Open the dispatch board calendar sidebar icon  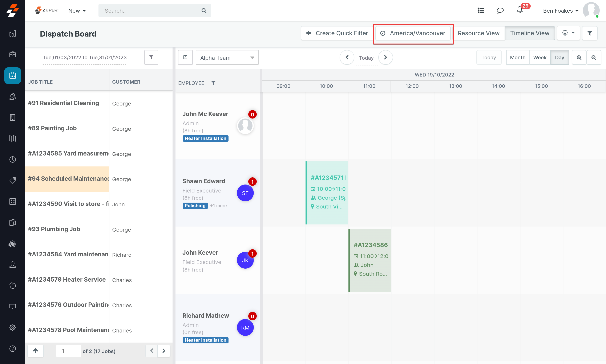pyautogui.click(x=13, y=75)
